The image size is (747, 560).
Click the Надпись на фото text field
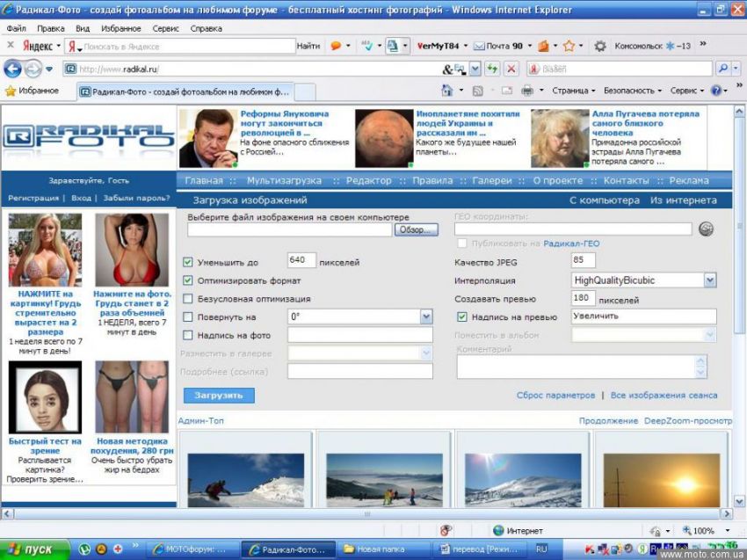click(x=359, y=335)
